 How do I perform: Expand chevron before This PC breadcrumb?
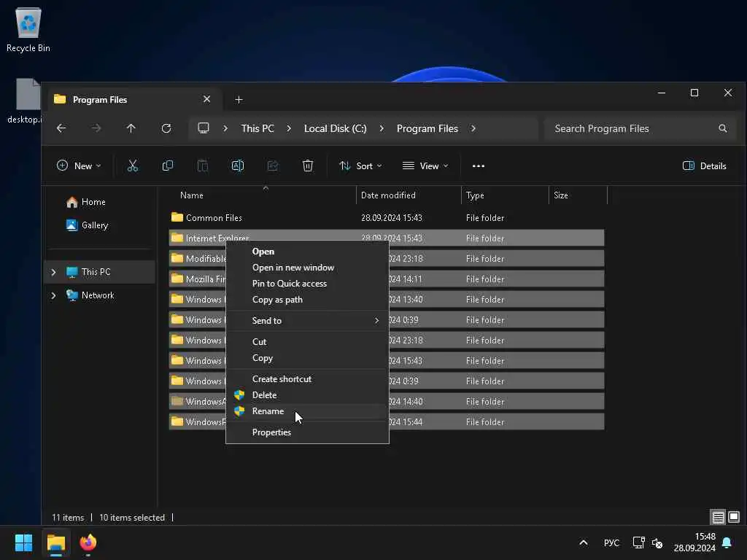pyautogui.click(x=225, y=128)
